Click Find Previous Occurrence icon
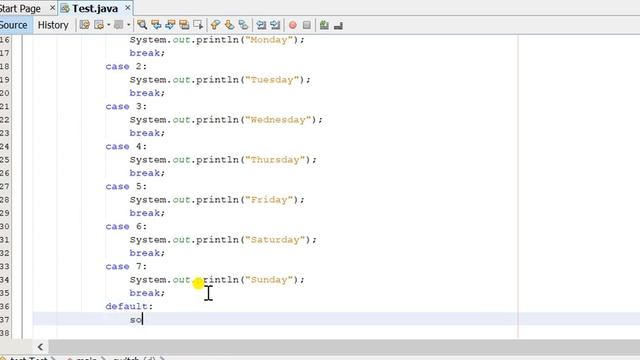Image resolution: width=640 pixels, height=360 pixels. (x=156, y=25)
